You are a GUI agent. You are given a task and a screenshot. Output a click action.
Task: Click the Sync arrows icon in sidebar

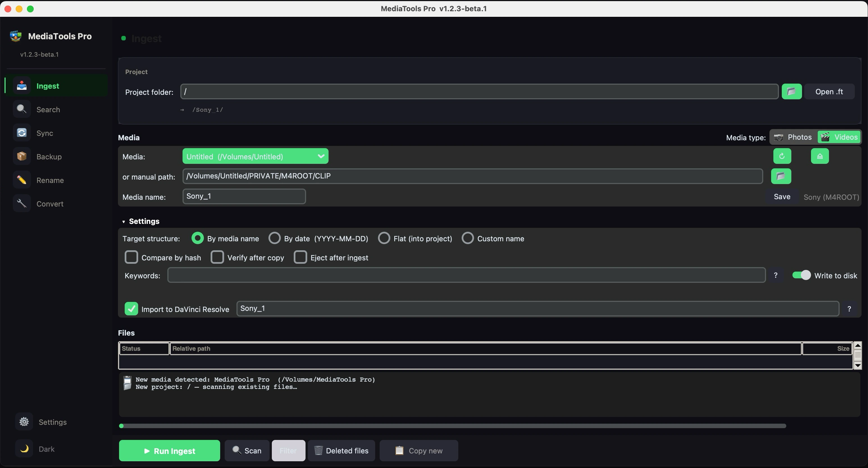pos(22,133)
